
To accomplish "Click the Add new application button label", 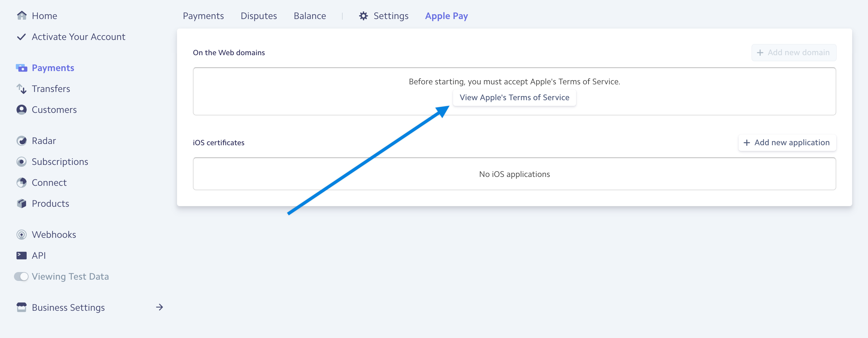I will click(792, 143).
